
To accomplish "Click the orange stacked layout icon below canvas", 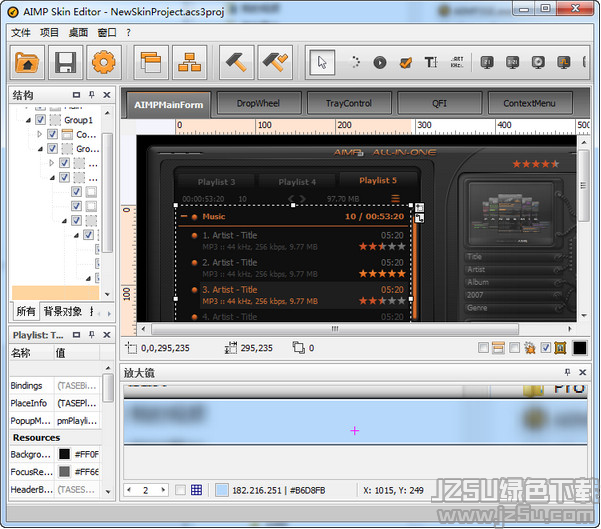I will click(x=498, y=348).
